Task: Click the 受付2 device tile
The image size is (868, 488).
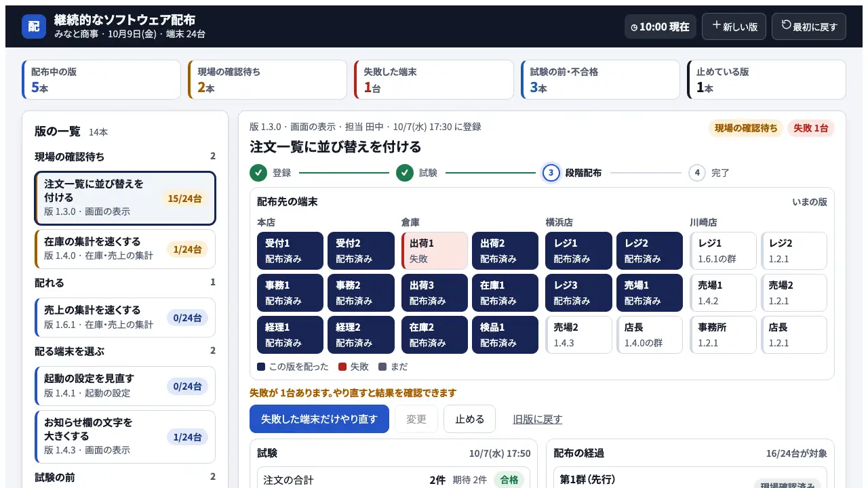Action: click(x=361, y=251)
